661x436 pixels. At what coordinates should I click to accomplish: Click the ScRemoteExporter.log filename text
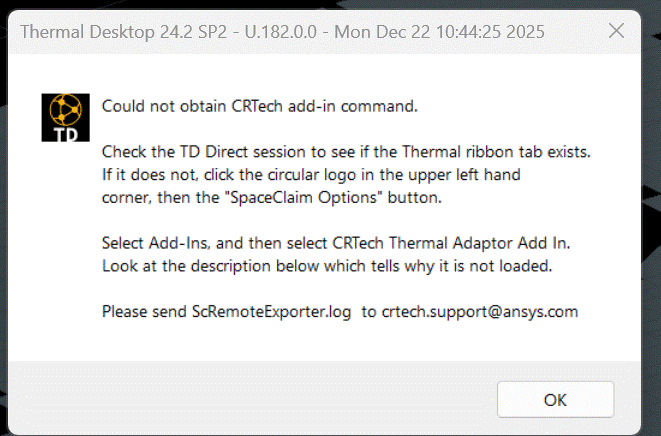[271, 311]
